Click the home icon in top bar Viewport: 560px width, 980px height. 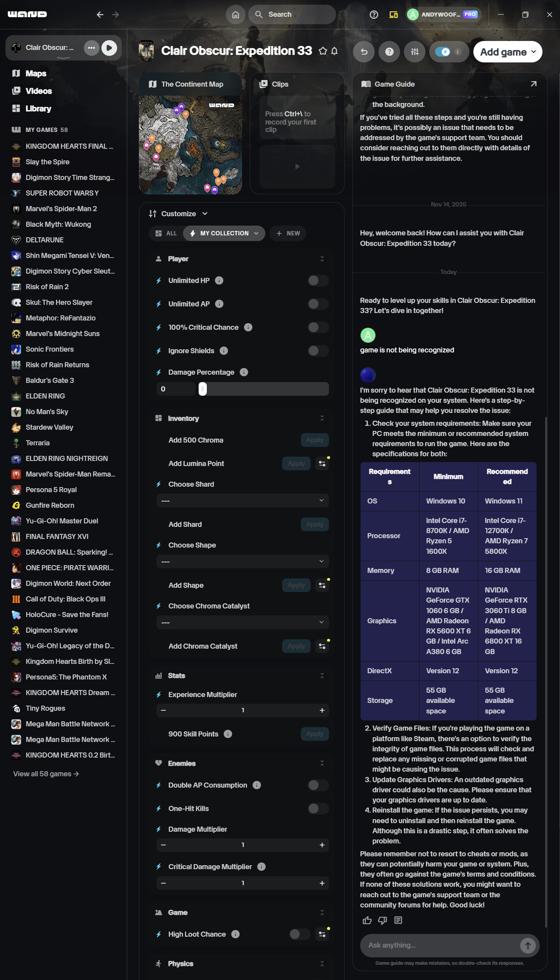[235, 14]
